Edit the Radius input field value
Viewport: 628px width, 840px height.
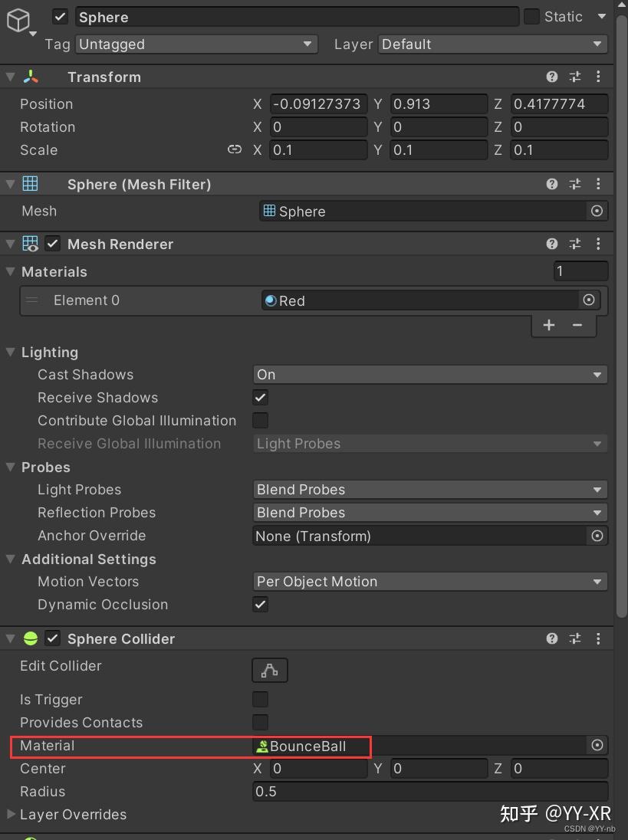429,791
